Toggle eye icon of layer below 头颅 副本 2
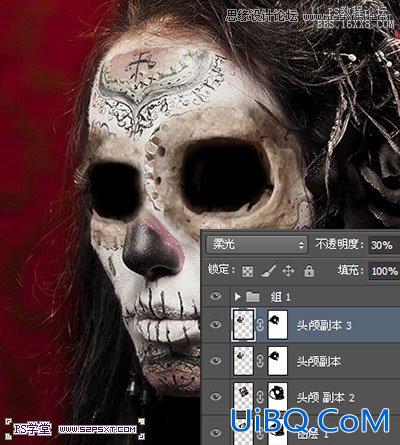 click(x=216, y=432)
